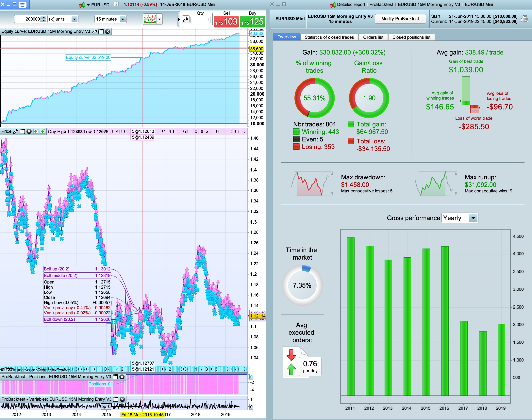
Task: Remove the ProBacktest Positions panel
Action: (122, 377)
